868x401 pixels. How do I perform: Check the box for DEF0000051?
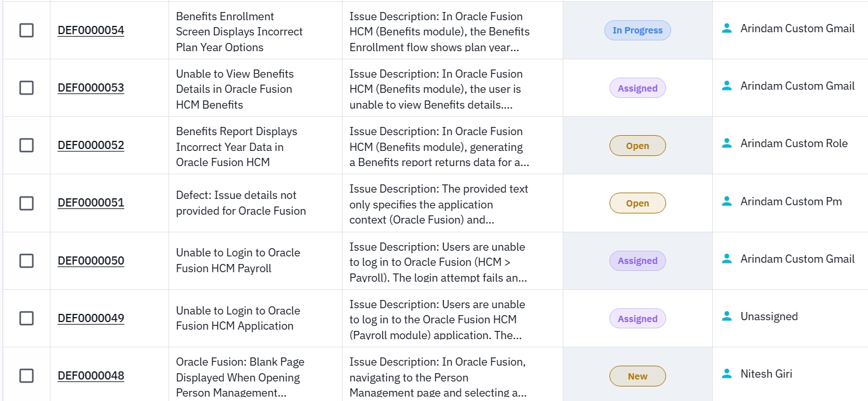click(x=26, y=203)
